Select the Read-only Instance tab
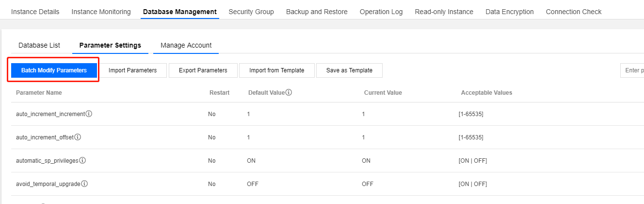The width and height of the screenshot is (644, 204). [x=444, y=12]
